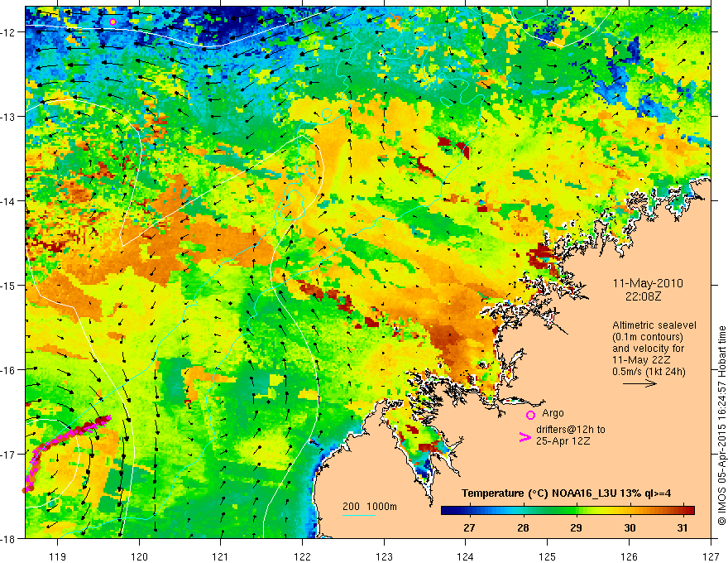Screen dimensions: 728x563
Task: Click the '200 1000m' isobath label
Action: pyautogui.click(x=370, y=507)
